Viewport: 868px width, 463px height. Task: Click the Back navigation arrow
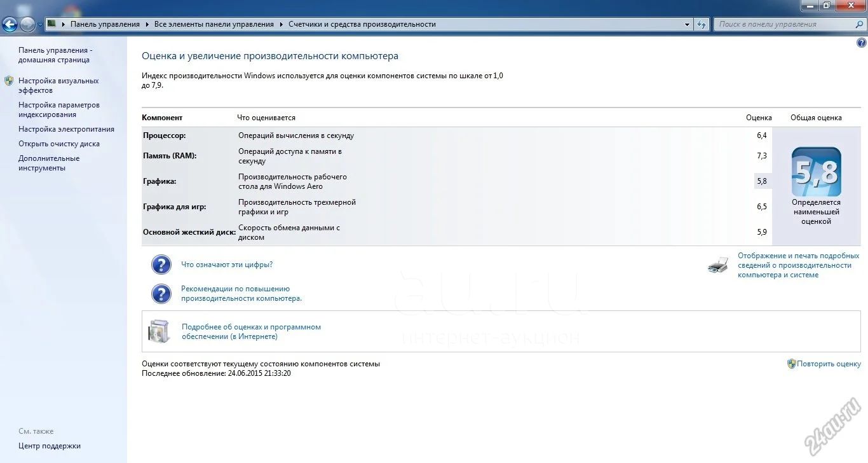(x=10, y=25)
